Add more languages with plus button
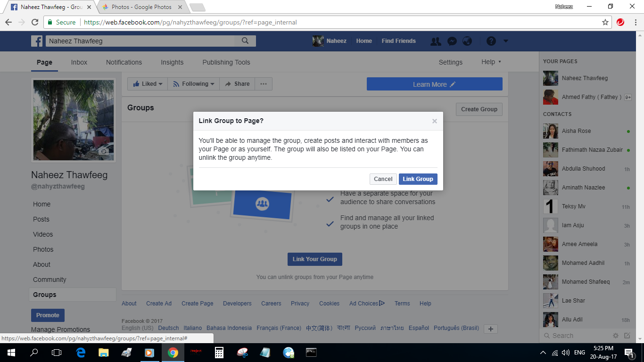The height and width of the screenshot is (362, 644). tap(491, 329)
